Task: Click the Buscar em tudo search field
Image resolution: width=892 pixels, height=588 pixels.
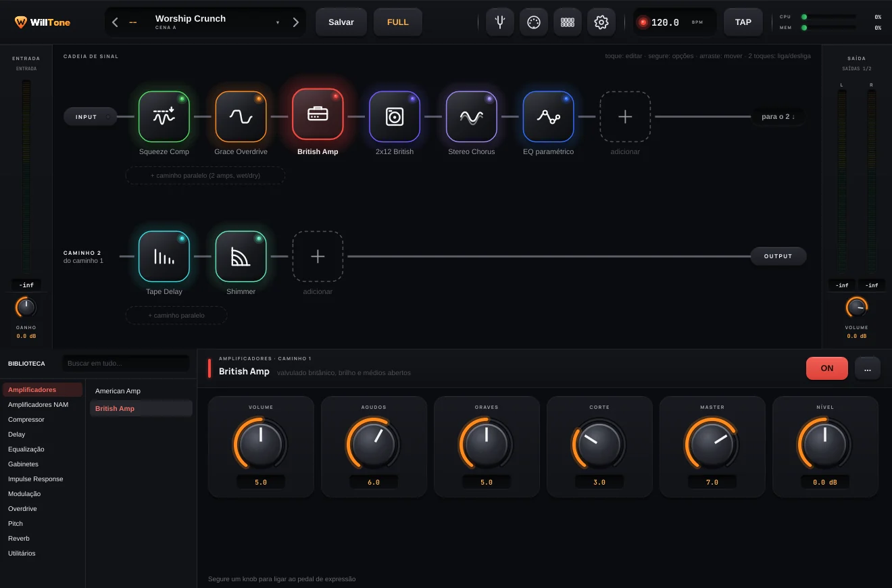Action: [126, 363]
